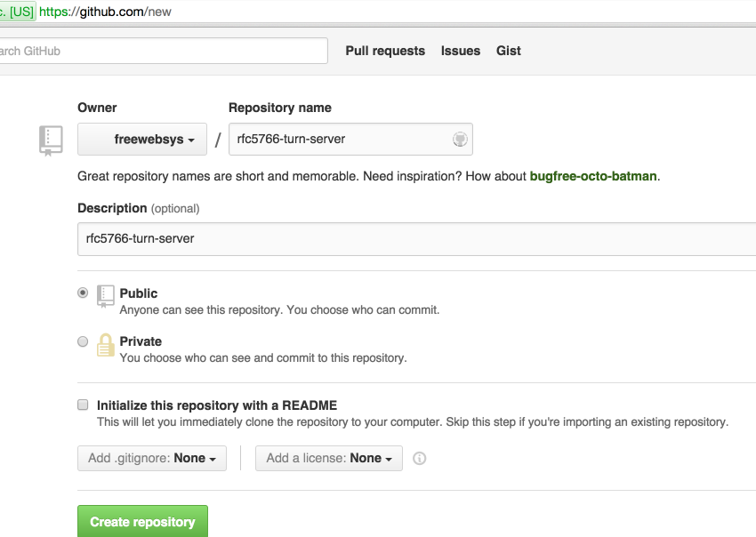This screenshot has height=537, width=756.
Task: Enable Initialize this repository with a README
Action: tap(83, 405)
